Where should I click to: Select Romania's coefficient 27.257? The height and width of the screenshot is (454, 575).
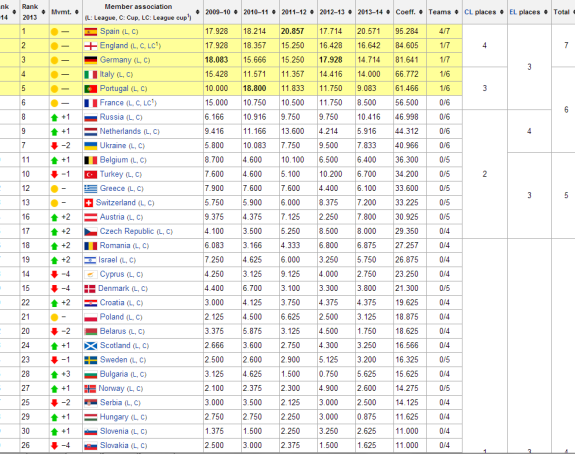tap(407, 246)
